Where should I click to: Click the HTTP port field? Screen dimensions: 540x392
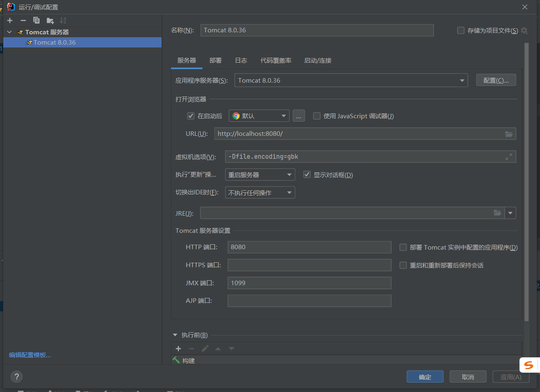pyautogui.click(x=309, y=247)
